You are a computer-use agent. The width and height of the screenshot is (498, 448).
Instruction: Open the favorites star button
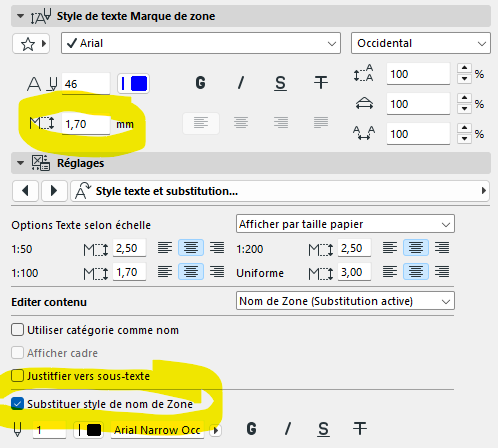point(31,44)
